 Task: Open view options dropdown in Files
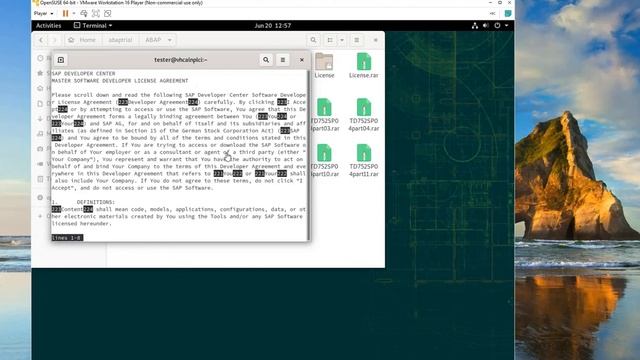(x=342, y=40)
